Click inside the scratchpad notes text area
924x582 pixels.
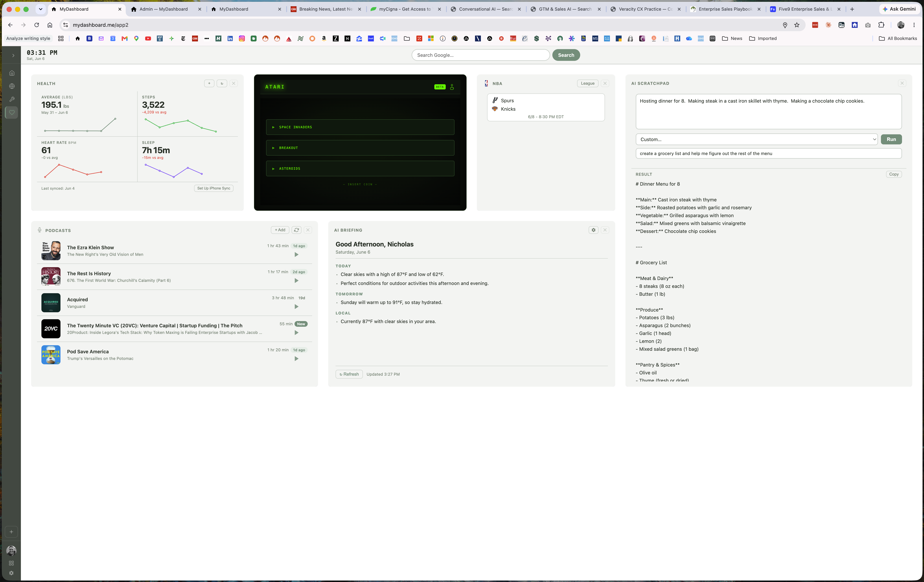point(769,112)
